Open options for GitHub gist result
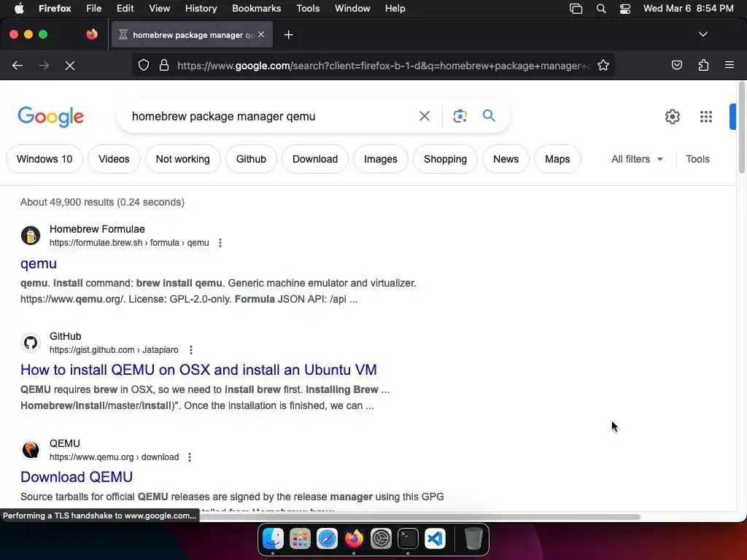747x560 pixels. 191,350
